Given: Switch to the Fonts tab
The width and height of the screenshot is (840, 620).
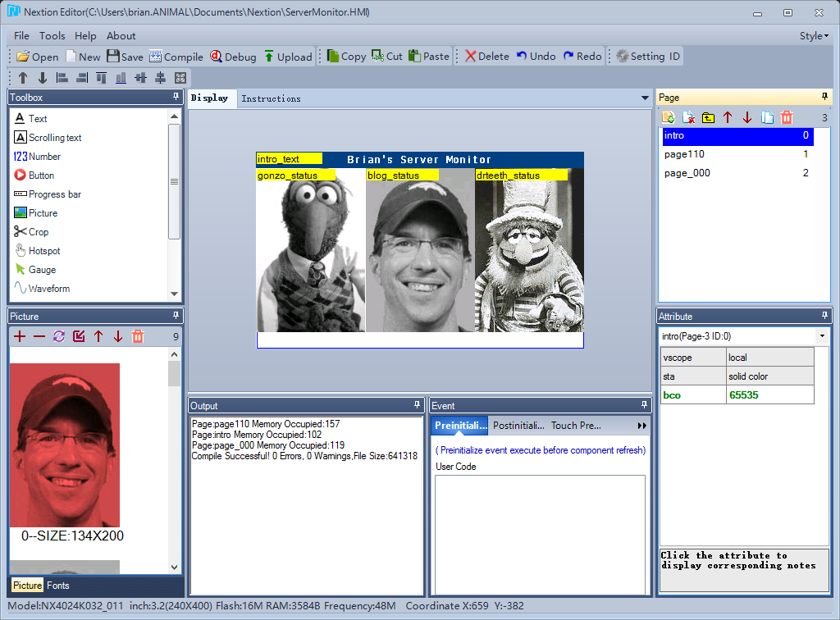Looking at the screenshot, I should click(x=58, y=586).
